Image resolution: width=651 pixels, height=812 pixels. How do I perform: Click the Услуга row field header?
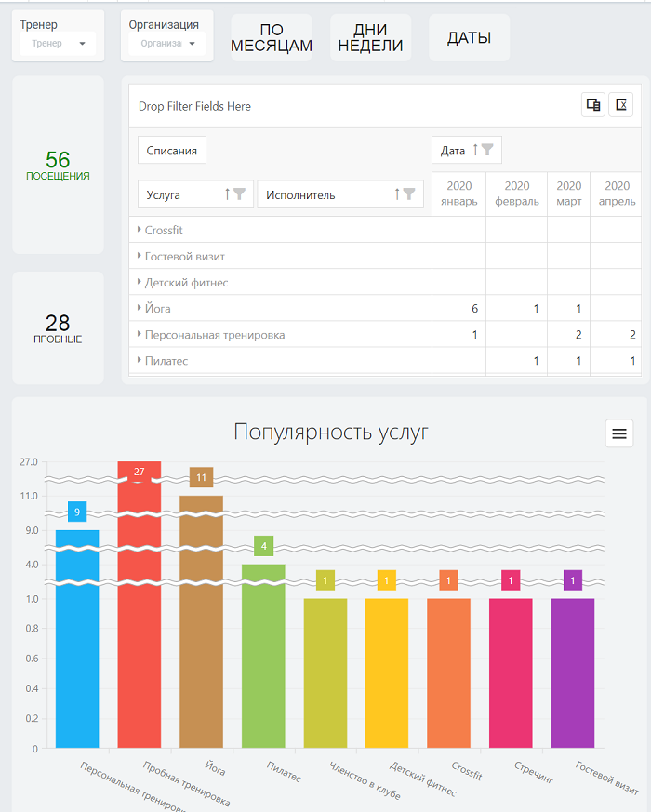click(x=195, y=194)
